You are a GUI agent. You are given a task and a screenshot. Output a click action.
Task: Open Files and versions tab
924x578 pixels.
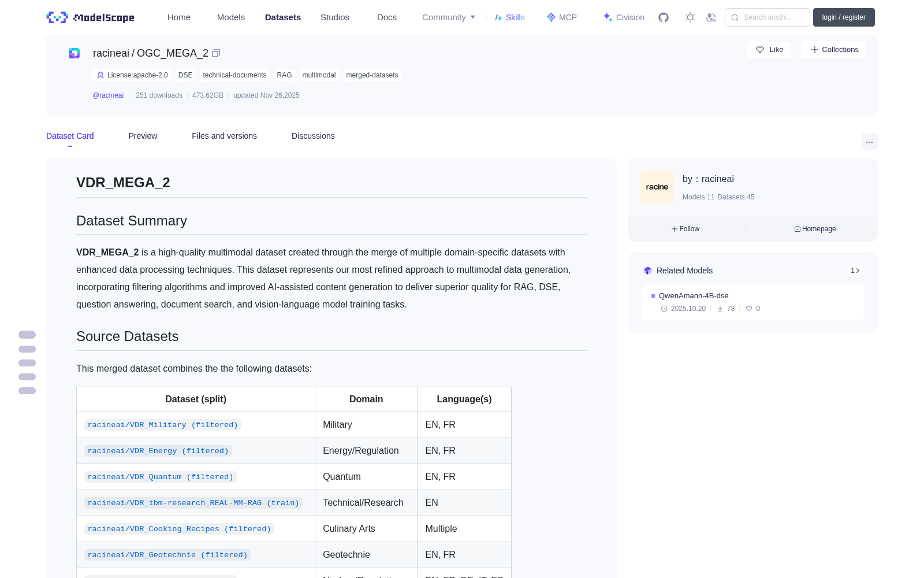click(224, 136)
